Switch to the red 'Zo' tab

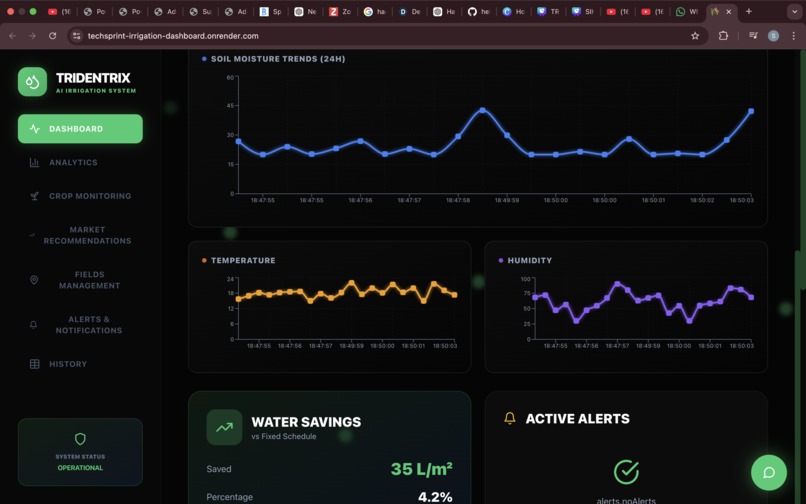(340, 11)
